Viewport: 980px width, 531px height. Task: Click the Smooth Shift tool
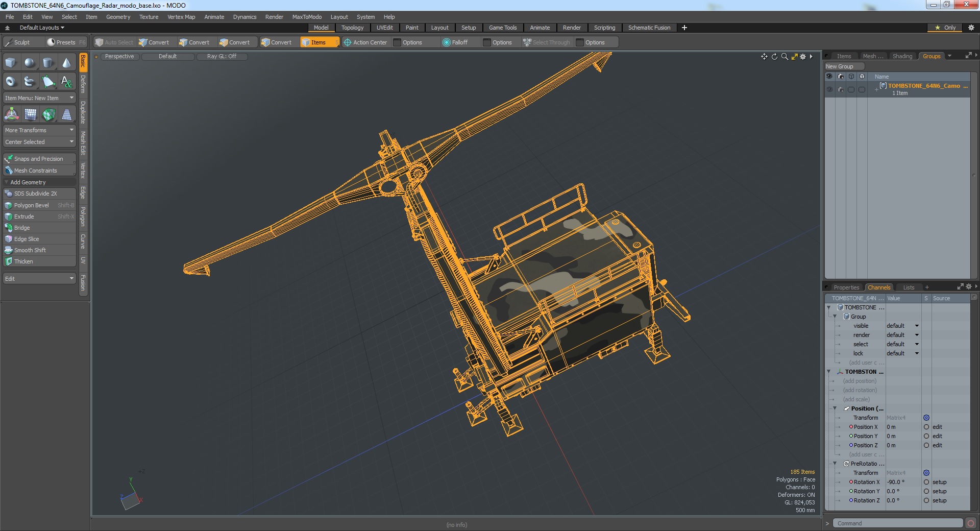[x=39, y=250]
